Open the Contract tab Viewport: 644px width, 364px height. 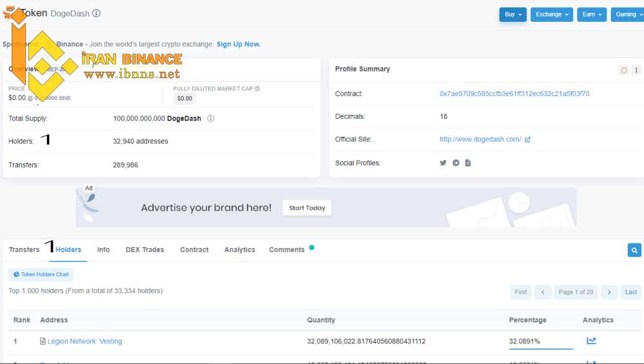[194, 250]
